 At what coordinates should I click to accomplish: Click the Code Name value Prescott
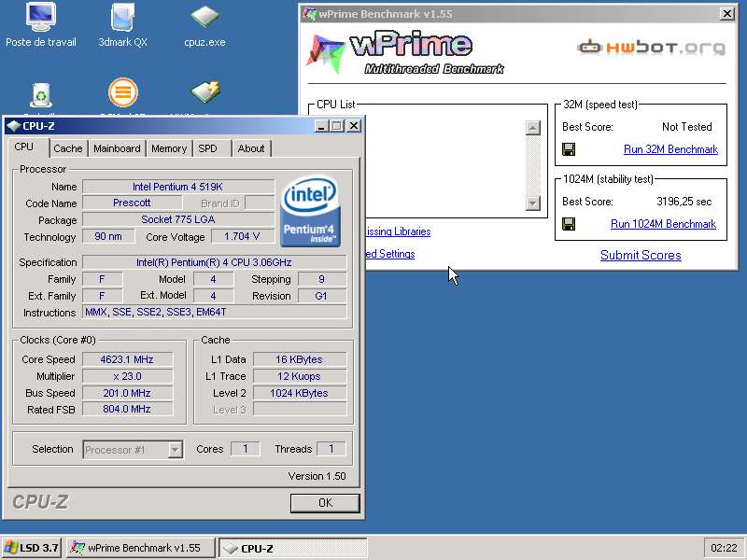pyautogui.click(x=132, y=203)
